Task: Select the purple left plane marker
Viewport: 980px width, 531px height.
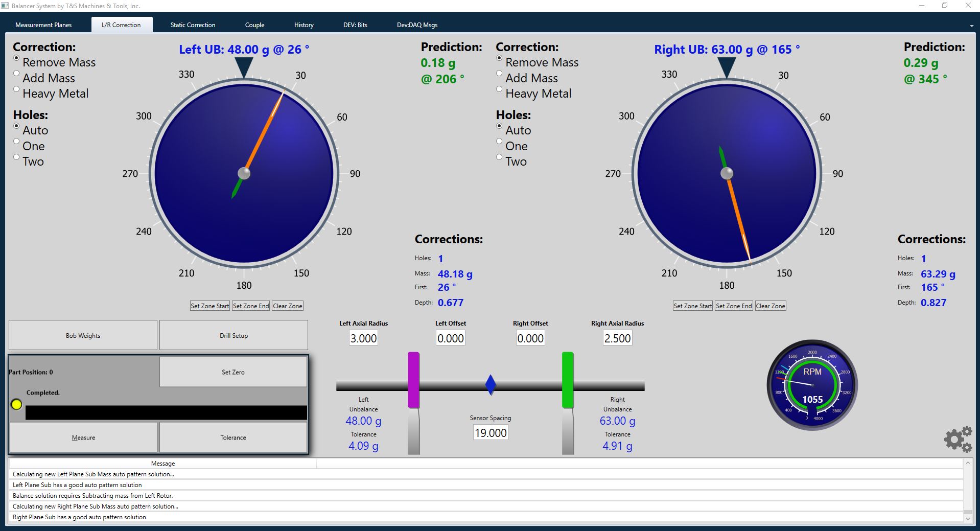Action: tap(414, 380)
